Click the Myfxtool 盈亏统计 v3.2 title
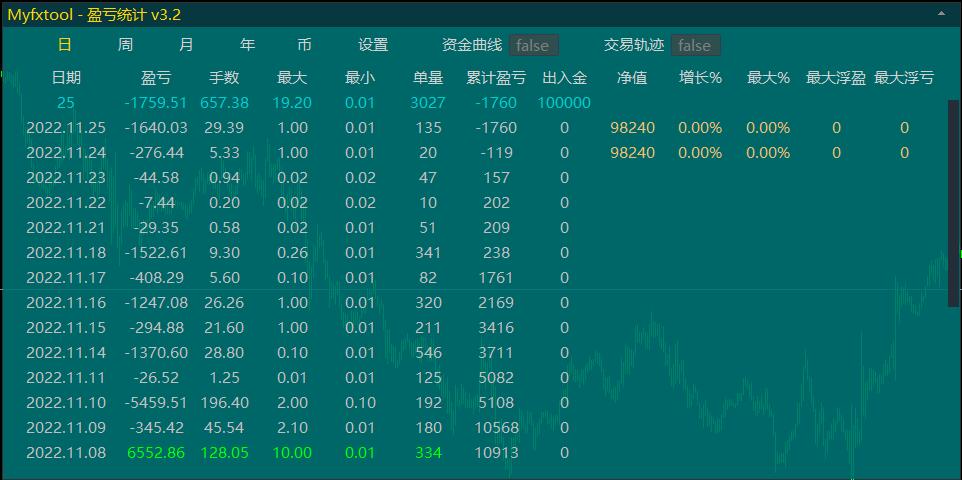Image resolution: width=962 pixels, height=480 pixels. point(94,14)
